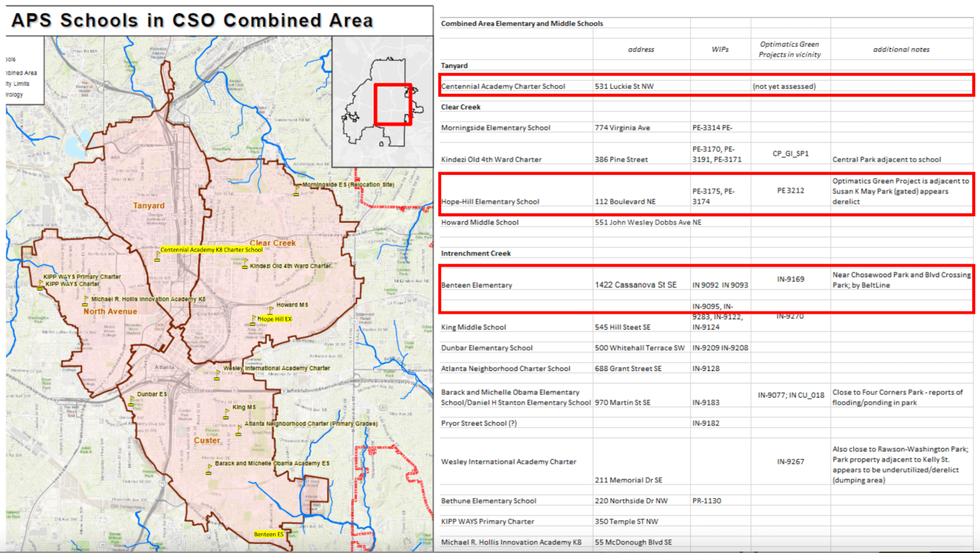Select the Barack and Michelle Obama Academy marker
The width and height of the screenshot is (980, 553).
[x=209, y=470]
